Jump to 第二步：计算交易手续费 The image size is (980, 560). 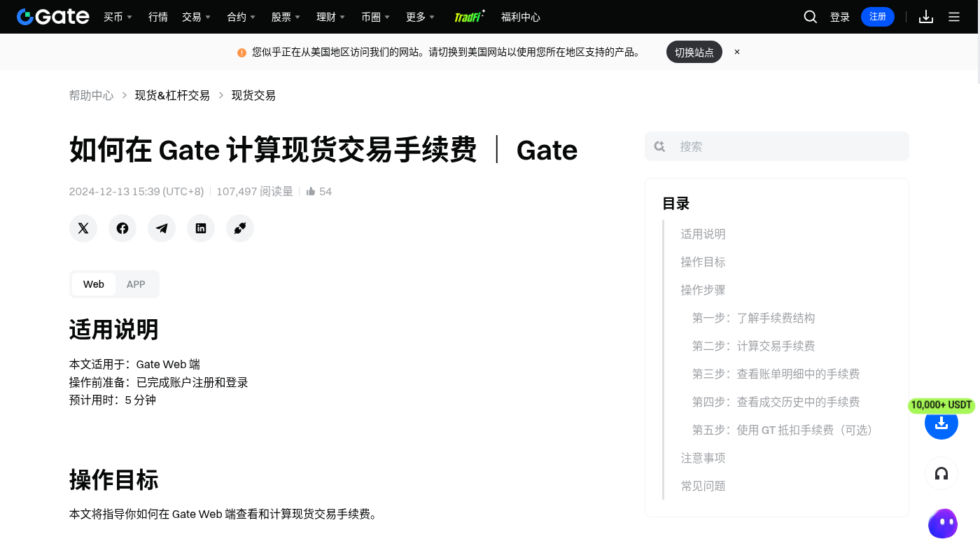pyautogui.click(x=753, y=346)
